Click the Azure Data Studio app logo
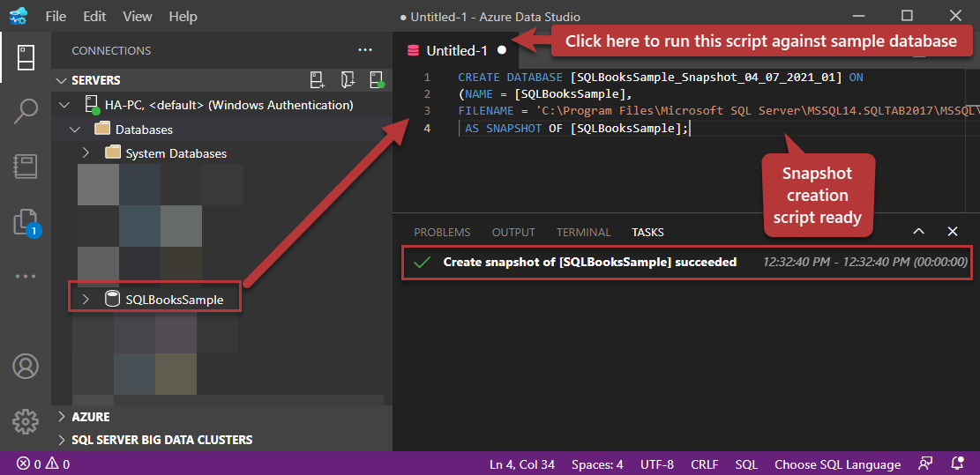This screenshot has height=475, width=980. pyautogui.click(x=19, y=16)
